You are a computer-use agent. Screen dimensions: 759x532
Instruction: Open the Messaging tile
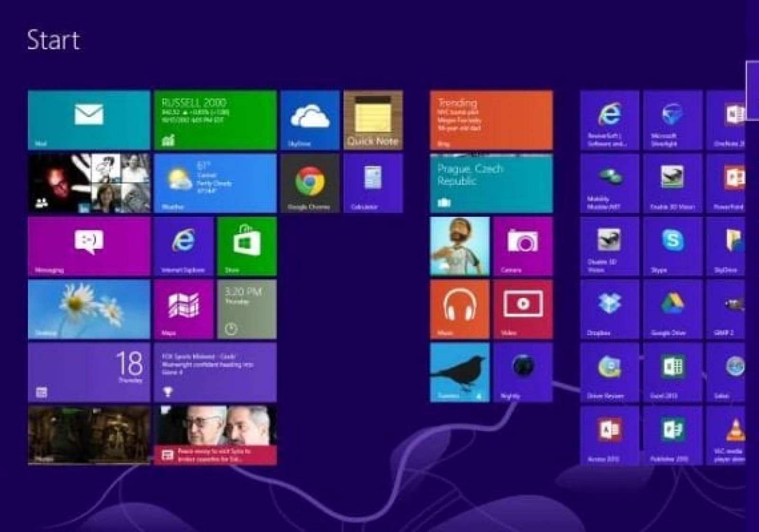(x=89, y=246)
